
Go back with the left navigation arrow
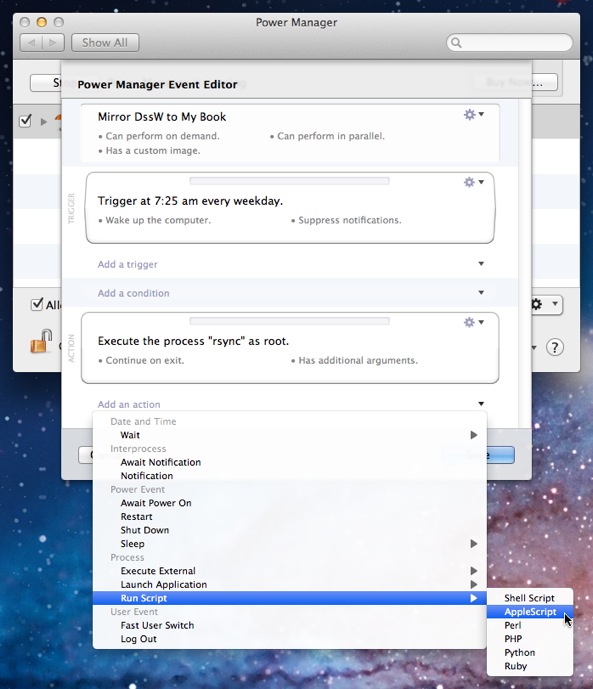click(32, 43)
